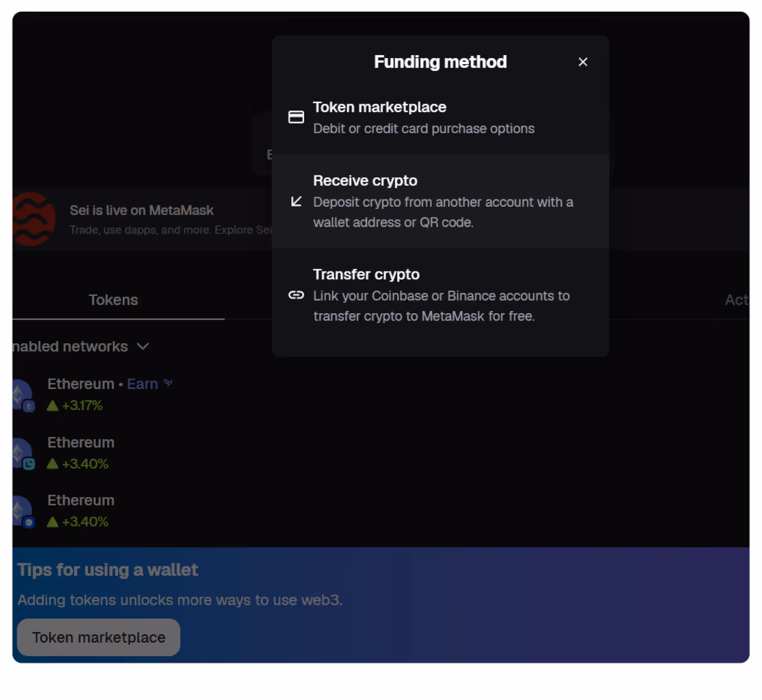The image size is (762, 700).
Task: Click the Ethereum token icon with +3.17%
Action: [22, 395]
